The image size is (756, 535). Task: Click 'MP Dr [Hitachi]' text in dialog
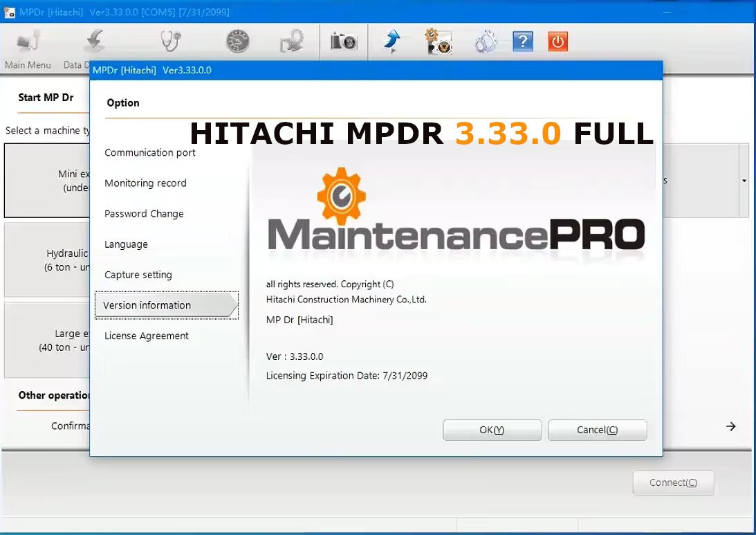pyautogui.click(x=299, y=320)
